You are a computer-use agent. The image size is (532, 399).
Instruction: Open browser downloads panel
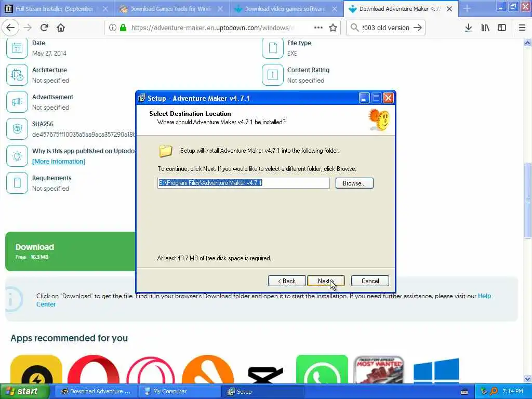coord(468,28)
